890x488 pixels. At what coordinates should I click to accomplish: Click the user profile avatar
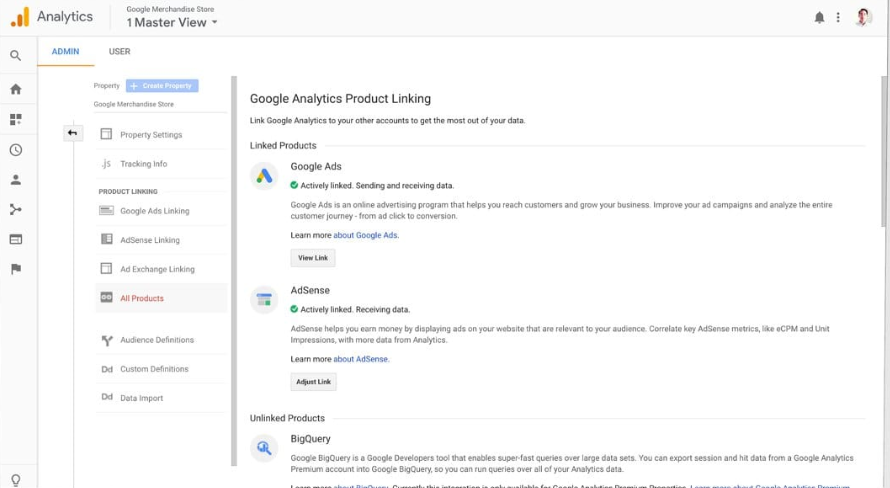[x=864, y=17]
